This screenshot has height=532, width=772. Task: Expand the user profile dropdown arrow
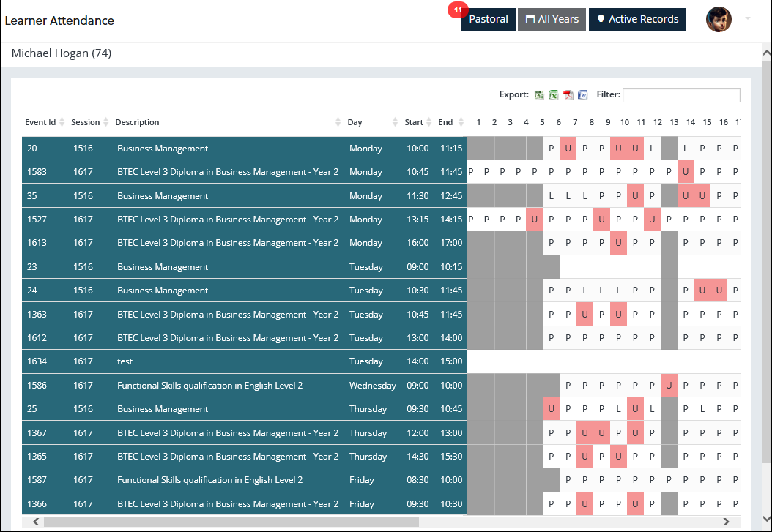[x=748, y=18]
